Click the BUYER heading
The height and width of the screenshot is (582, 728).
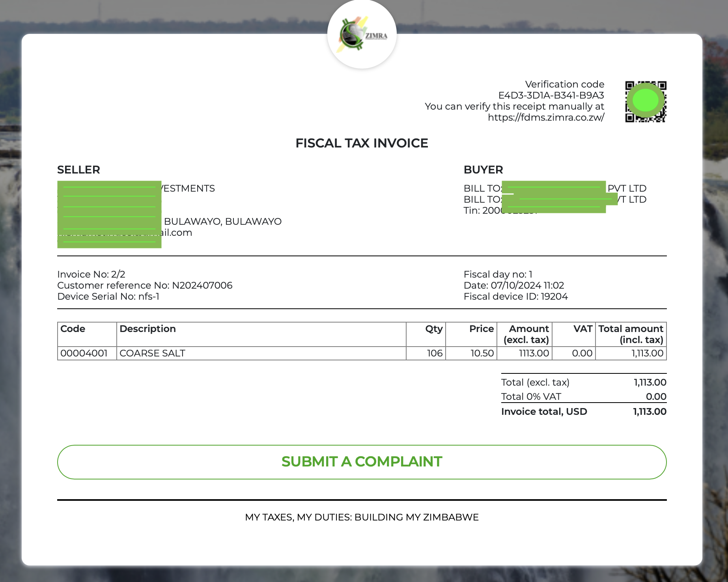(483, 170)
